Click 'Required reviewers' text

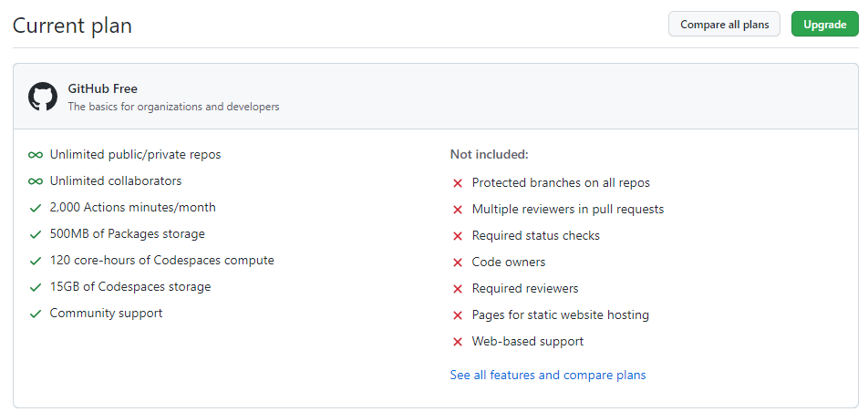pos(525,289)
